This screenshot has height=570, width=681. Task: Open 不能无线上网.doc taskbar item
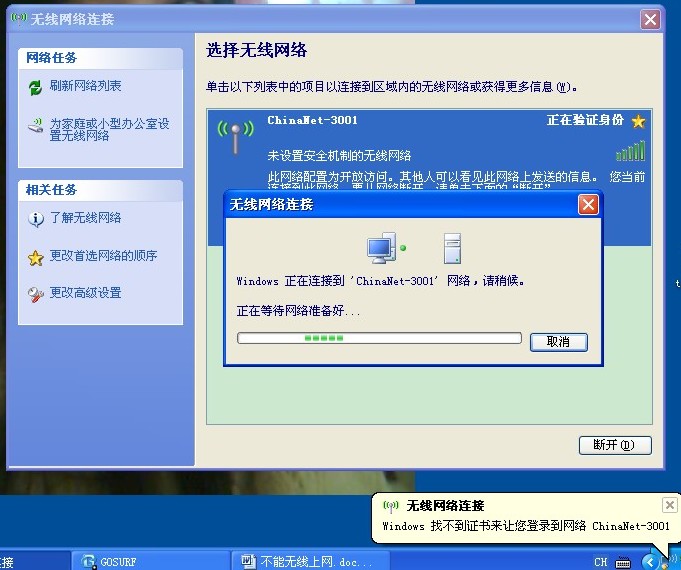click(x=310, y=561)
